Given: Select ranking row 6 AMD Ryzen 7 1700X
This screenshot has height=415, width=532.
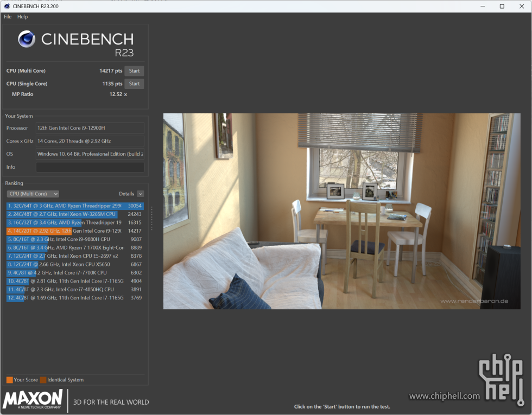Looking at the screenshot, I should [75, 248].
